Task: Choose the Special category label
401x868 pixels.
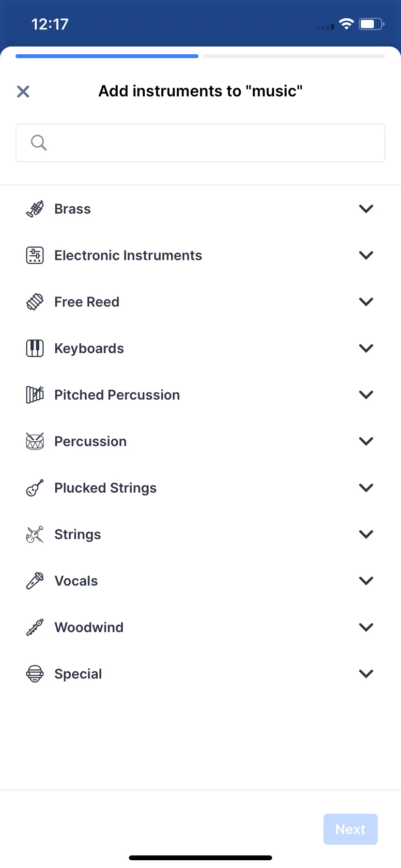Action: (x=78, y=674)
